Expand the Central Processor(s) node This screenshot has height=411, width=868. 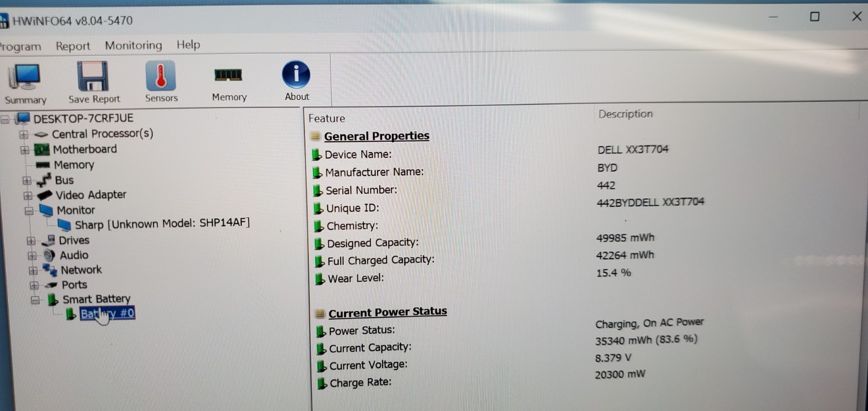[x=23, y=135]
